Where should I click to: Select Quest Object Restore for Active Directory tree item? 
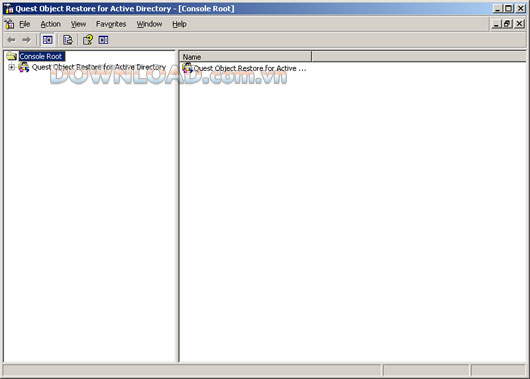tap(99, 67)
